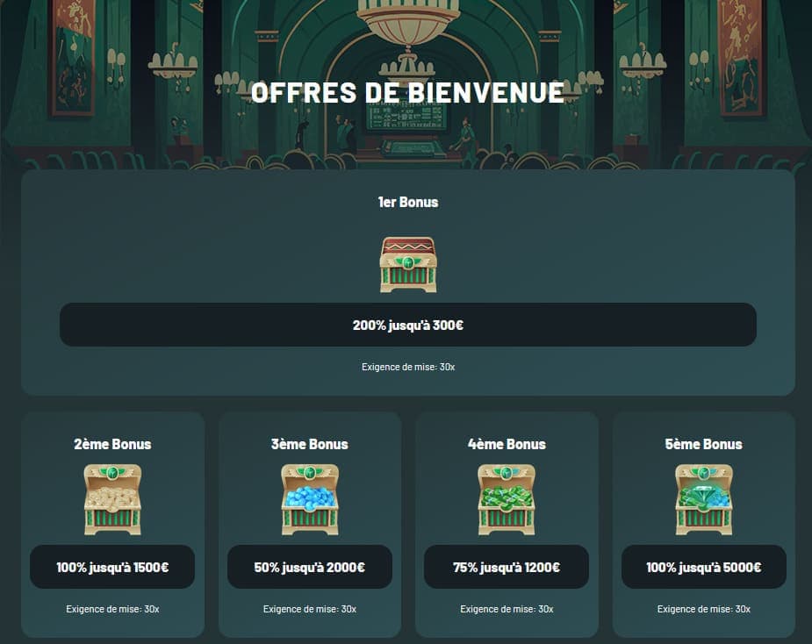
Task: Select the 3ème Bonus heading
Action: coord(309,444)
